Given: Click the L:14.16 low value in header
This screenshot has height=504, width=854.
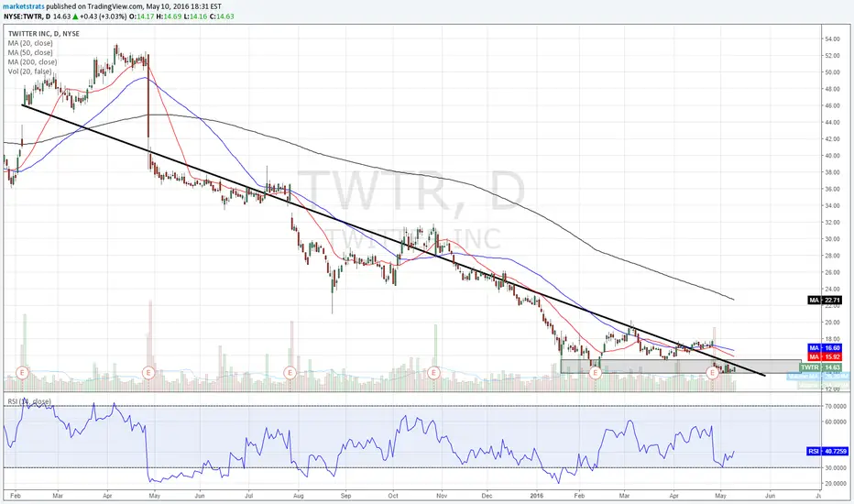Looking at the screenshot, I should (x=194, y=16).
